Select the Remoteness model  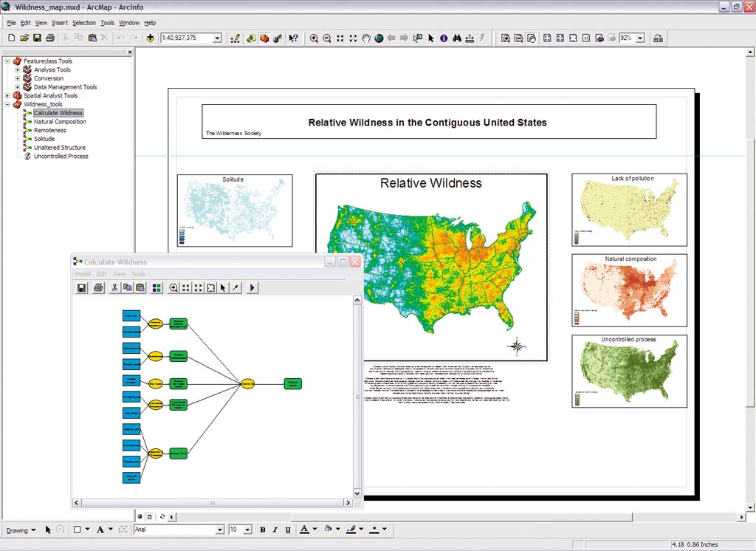(x=49, y=130)
